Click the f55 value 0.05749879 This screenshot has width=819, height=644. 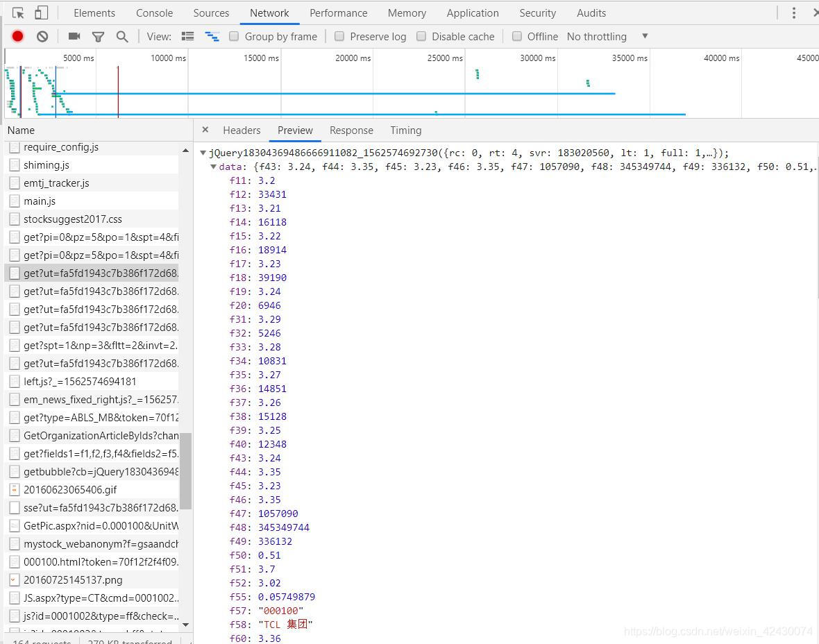tap(286, 597)
